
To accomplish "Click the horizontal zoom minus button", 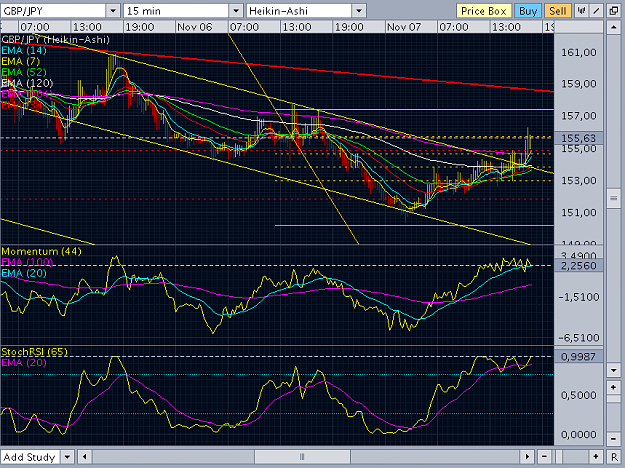I will pyautogui.click(x=544, y=457).
